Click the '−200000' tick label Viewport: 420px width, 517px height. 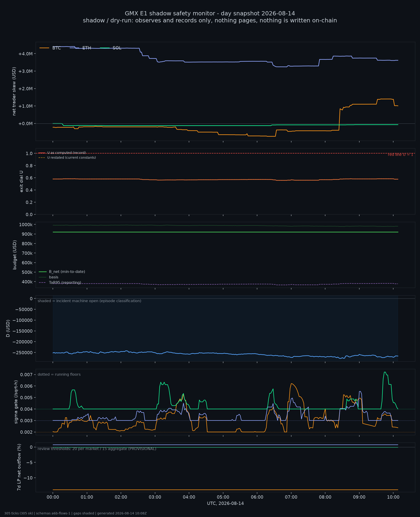coord(23,342)
